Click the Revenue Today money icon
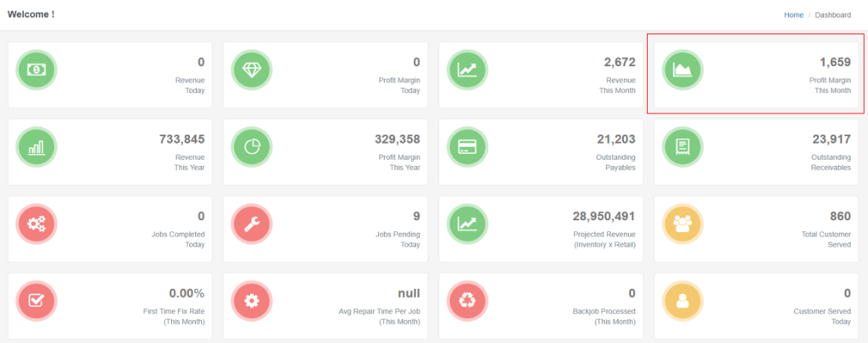 coord(37,70)
